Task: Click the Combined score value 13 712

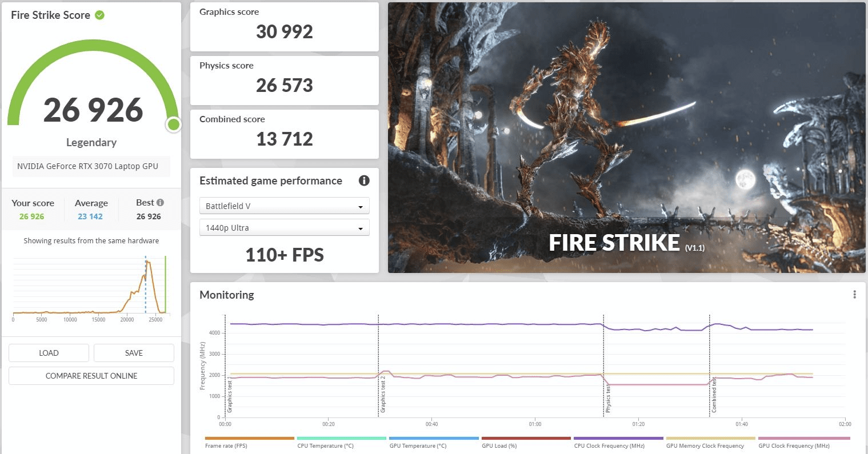Action: pyautogui.click(x=285, y=139)
